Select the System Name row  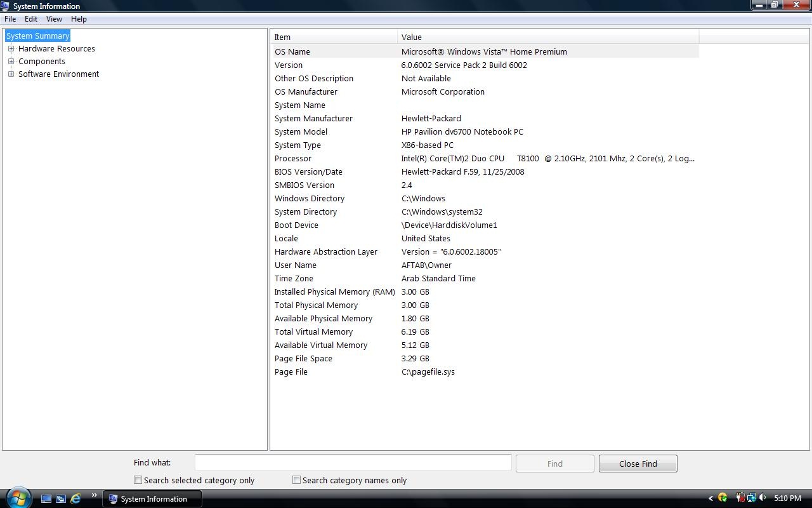click(x=485, y=105)
